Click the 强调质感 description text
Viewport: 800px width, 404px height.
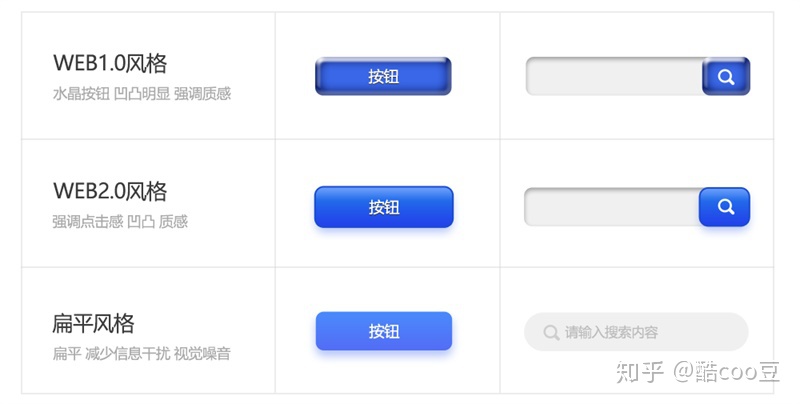pos(203,94)
